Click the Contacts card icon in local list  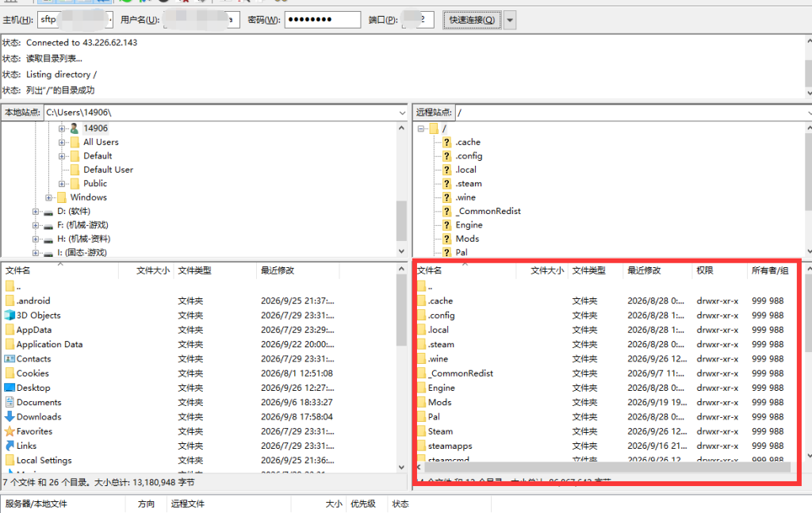click(10, 358)
